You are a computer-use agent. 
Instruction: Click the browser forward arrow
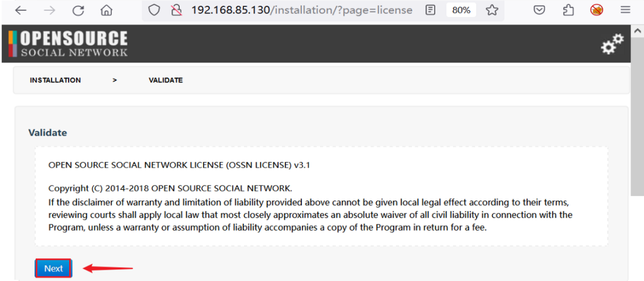point(49,10)
